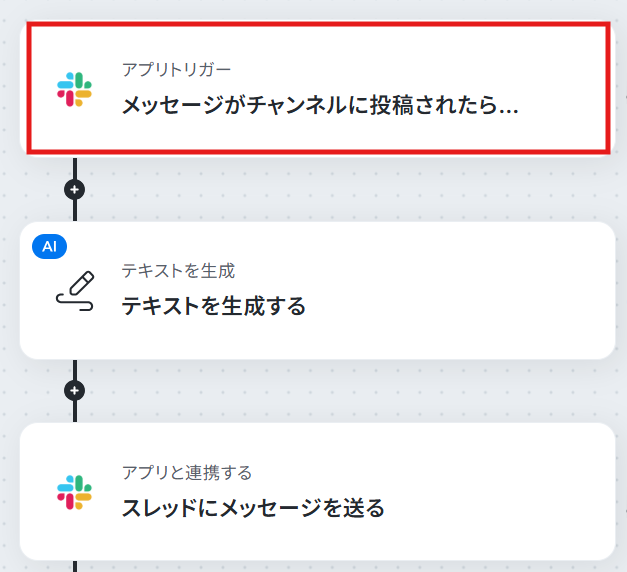Open the スレッドにメッセージを送る action title
The image size is (627, 572).
(x=253, y=508)
